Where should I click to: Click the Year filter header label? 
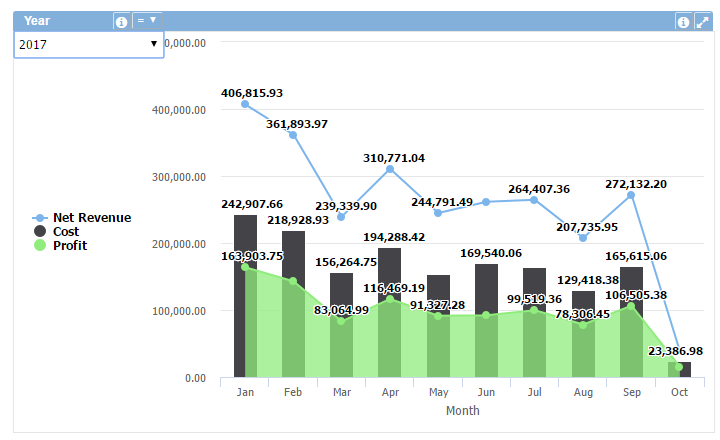[x=37, y=21]
